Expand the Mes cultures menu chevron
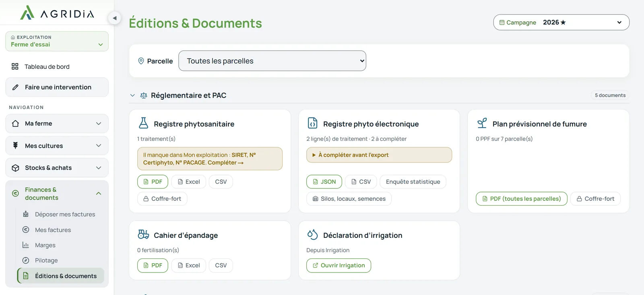The height and width of the screenshot is (295, 644). click(99, 146)
